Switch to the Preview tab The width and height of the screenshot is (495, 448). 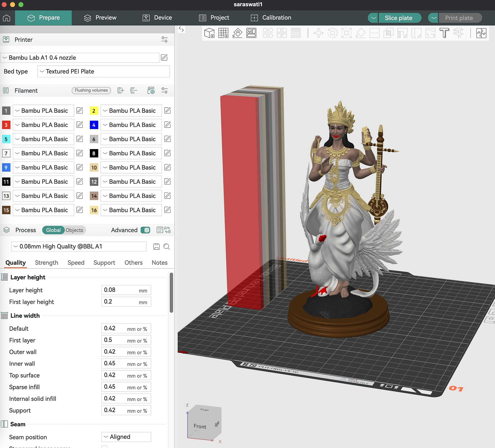tap(100, 18)
